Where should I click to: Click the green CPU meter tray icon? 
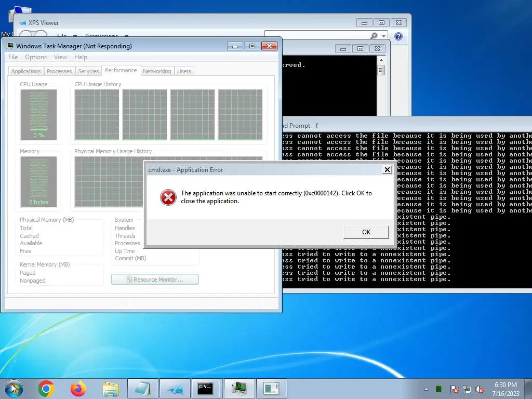[x=438, y=389]
